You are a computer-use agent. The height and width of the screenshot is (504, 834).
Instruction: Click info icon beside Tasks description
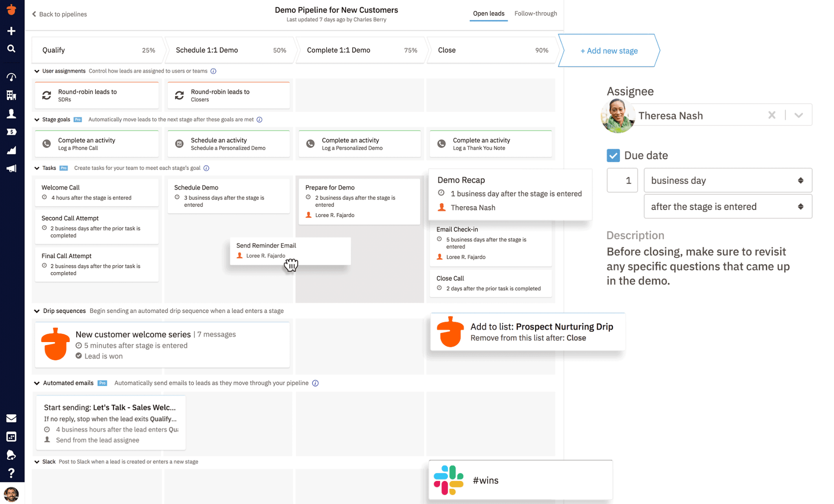pyautogui.click(x=206, y=168)
